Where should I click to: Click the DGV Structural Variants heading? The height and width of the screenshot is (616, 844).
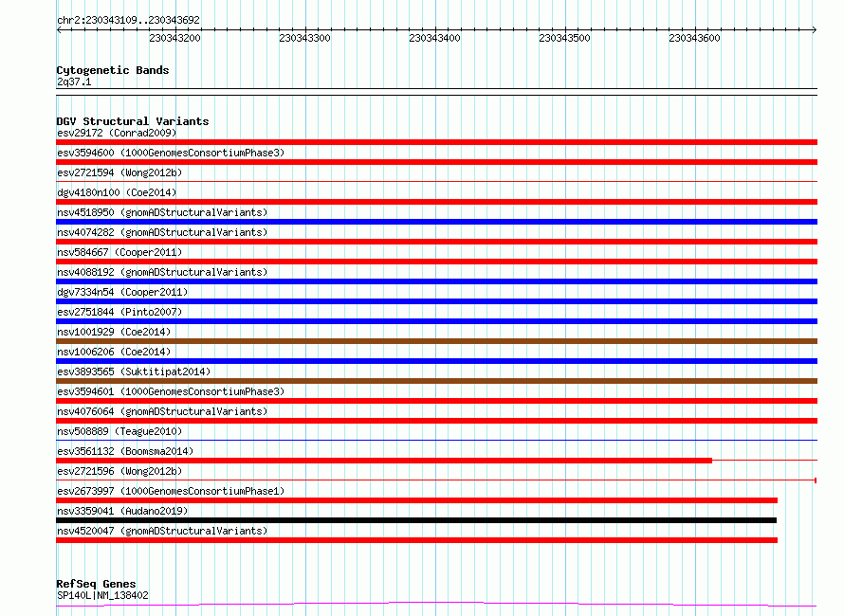[x=133, y=121]
